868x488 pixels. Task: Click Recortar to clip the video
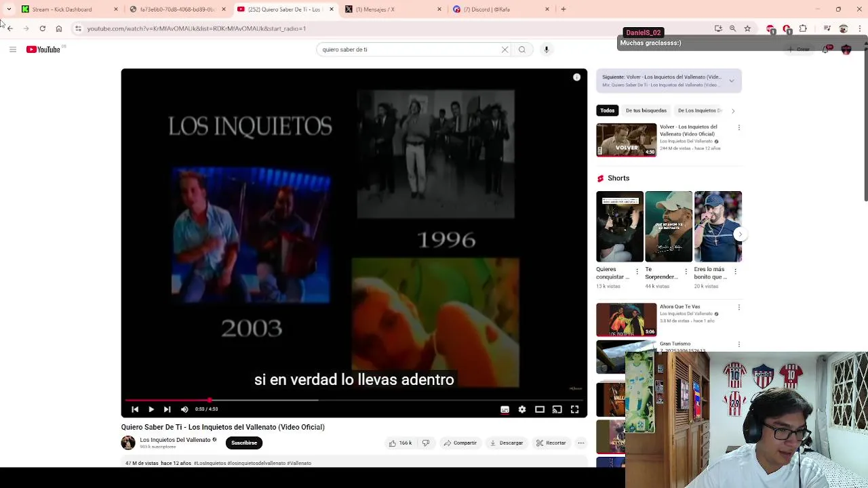tap(551, 443)
